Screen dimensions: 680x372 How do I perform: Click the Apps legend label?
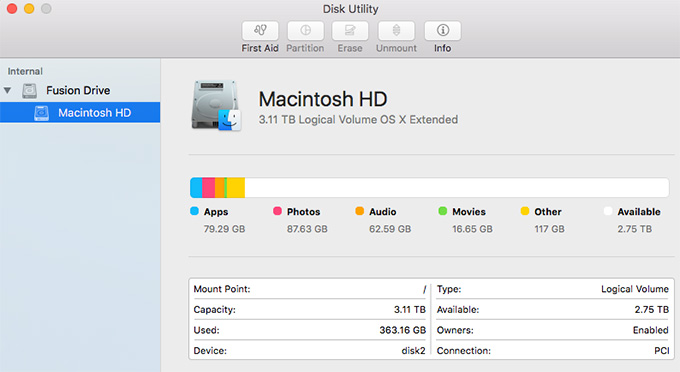click(x=216, y=212)
